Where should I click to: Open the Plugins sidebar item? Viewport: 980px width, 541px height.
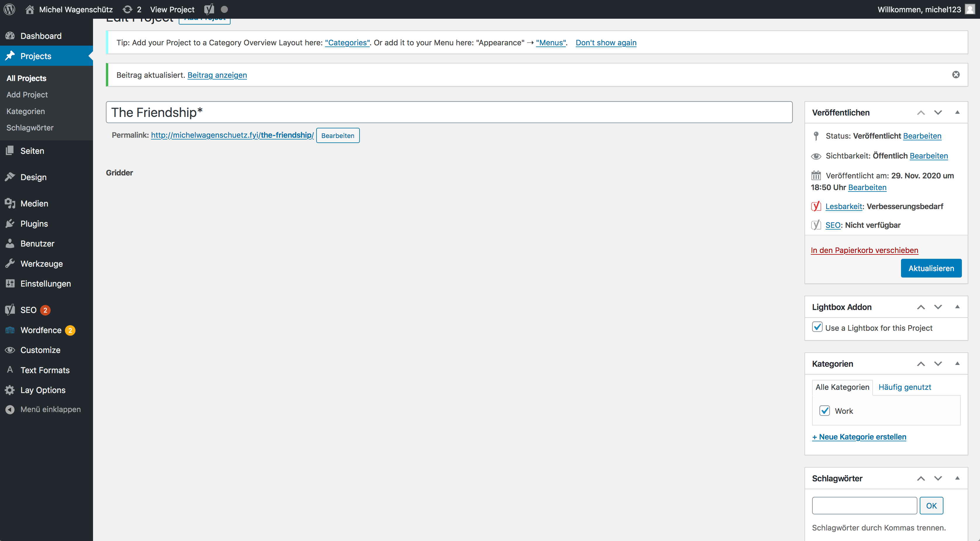pyautogui.click(x=34, y=223)
